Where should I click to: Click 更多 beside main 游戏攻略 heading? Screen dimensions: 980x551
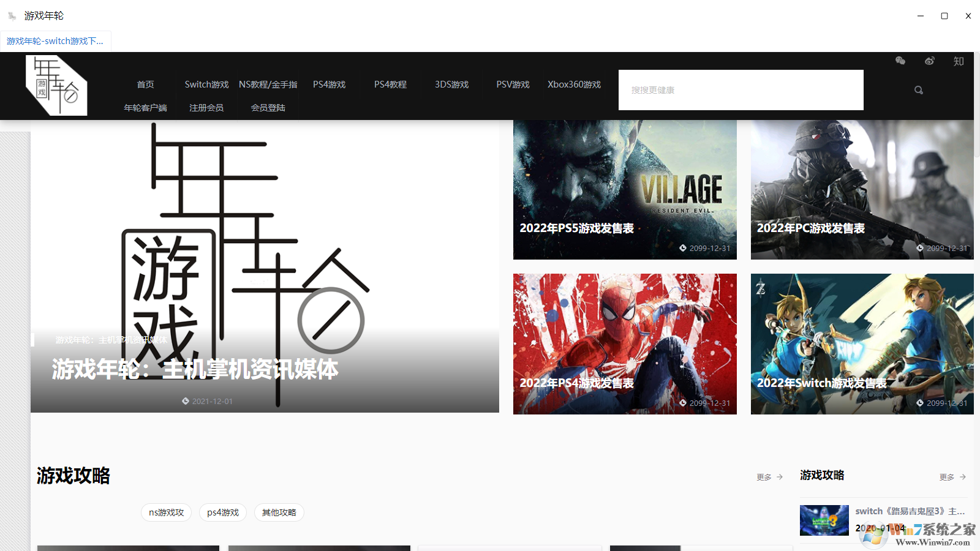[770, 477]
